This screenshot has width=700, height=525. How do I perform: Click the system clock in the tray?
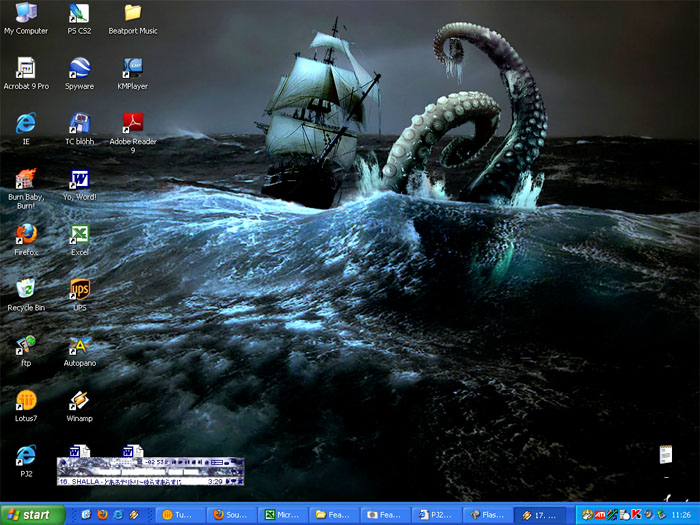click(682, 515)
